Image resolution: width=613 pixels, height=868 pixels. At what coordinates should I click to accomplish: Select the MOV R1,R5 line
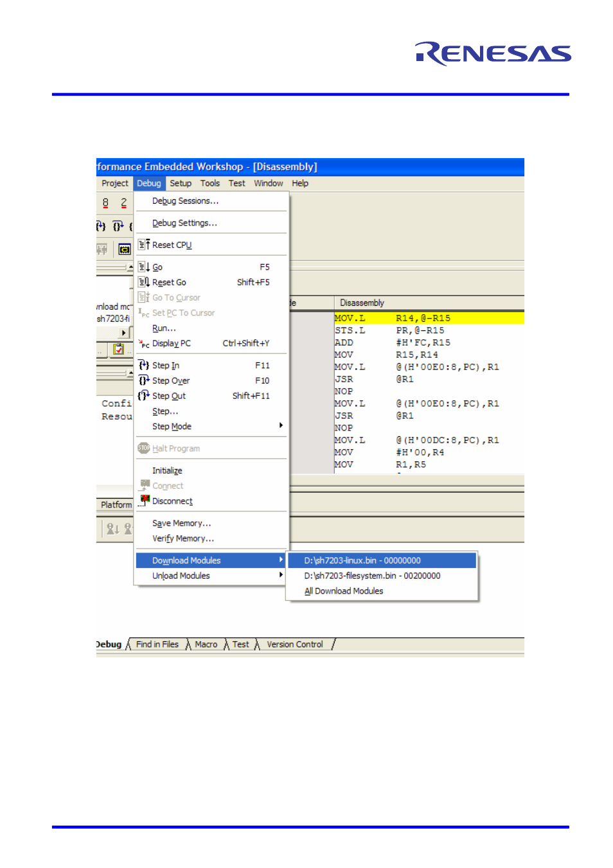click(429, 465)
